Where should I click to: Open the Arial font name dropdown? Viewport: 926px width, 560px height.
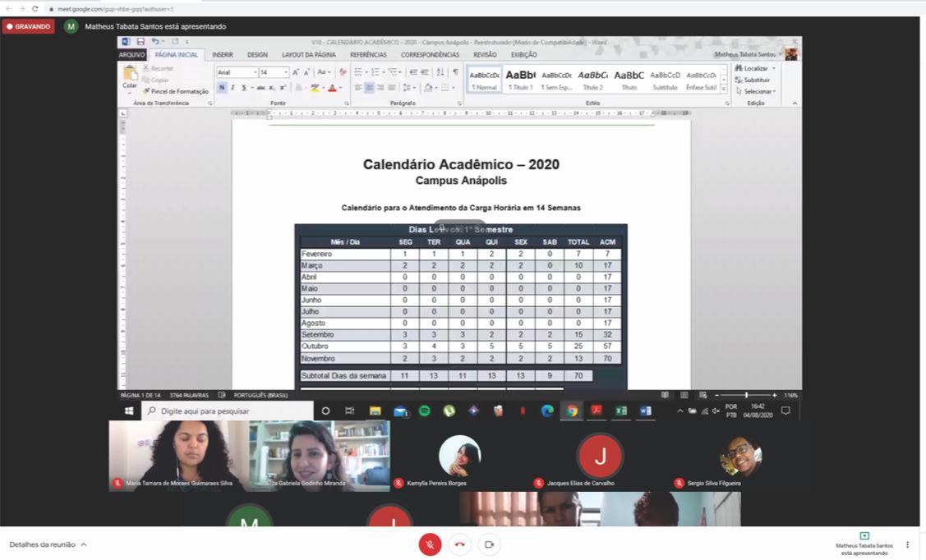coord(255,72)
